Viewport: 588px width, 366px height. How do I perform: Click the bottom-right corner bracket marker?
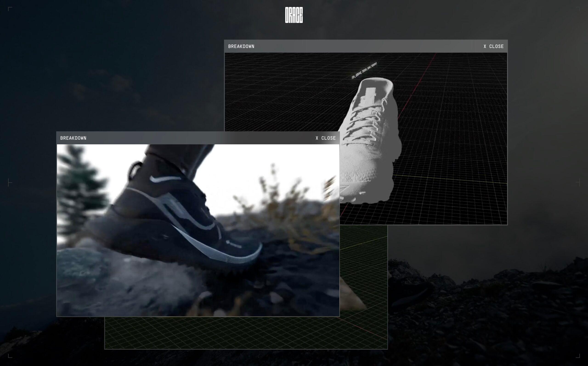578,356
